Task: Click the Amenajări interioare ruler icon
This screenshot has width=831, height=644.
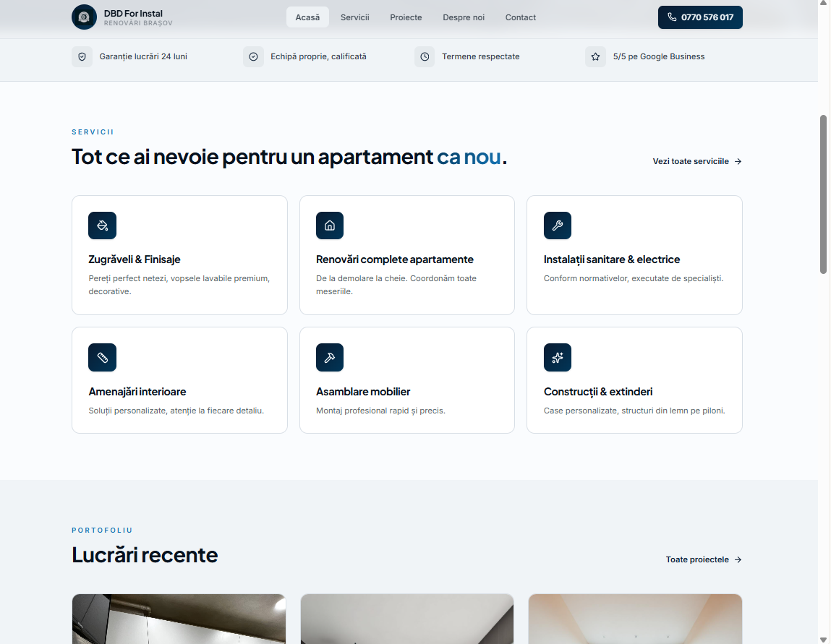Action: [x=102, y=357]
